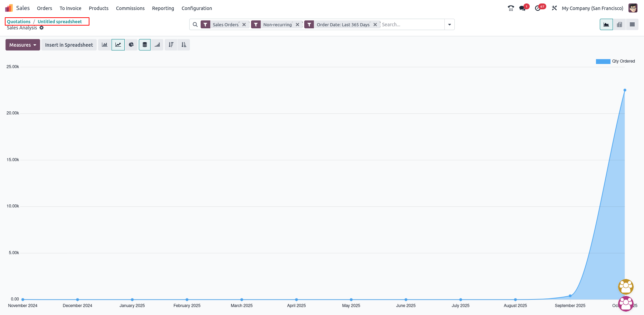
Task: Switch to pivot table view
Action: (619, 25)
